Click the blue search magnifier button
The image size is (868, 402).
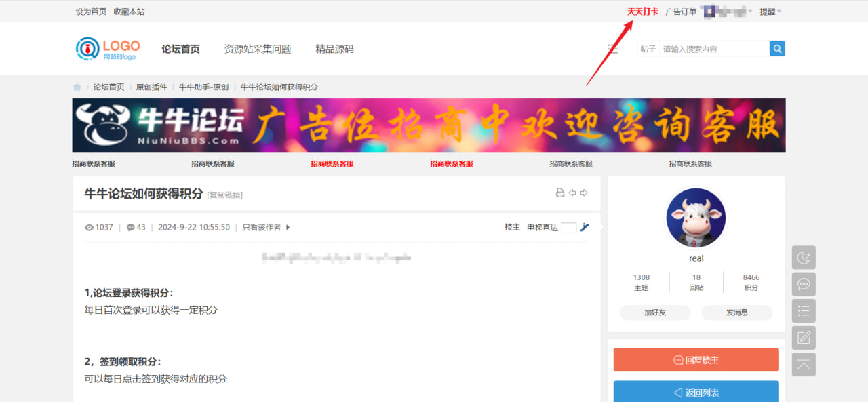[777, 49]
